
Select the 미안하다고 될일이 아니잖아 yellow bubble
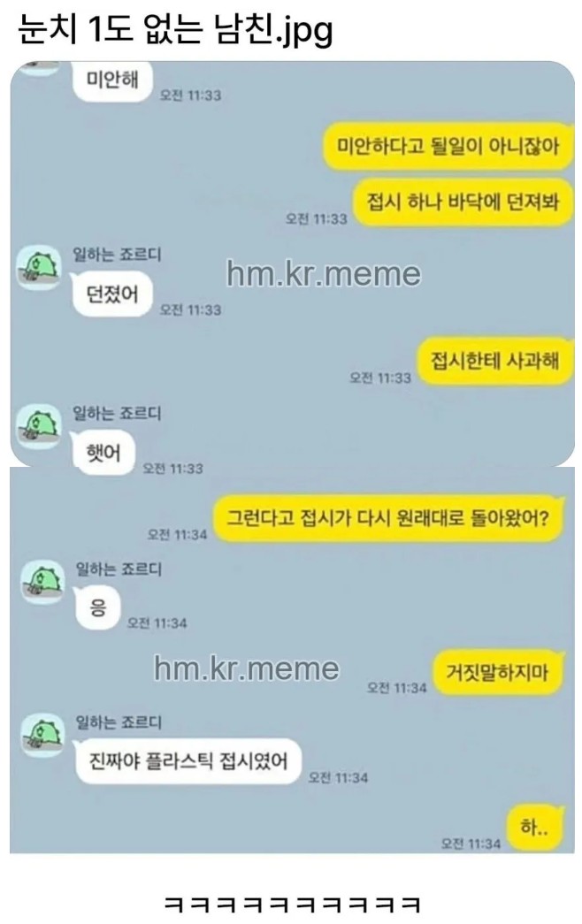point(448,146)
